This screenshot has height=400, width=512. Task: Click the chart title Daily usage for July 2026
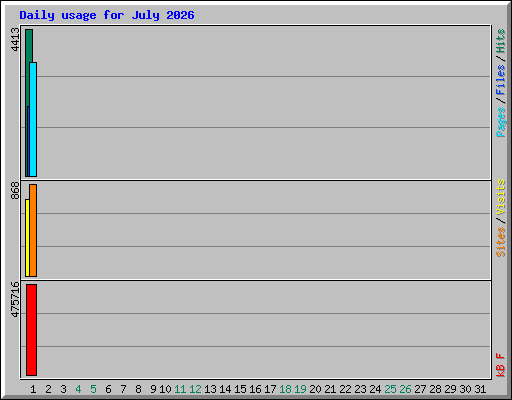click(107, 15)
